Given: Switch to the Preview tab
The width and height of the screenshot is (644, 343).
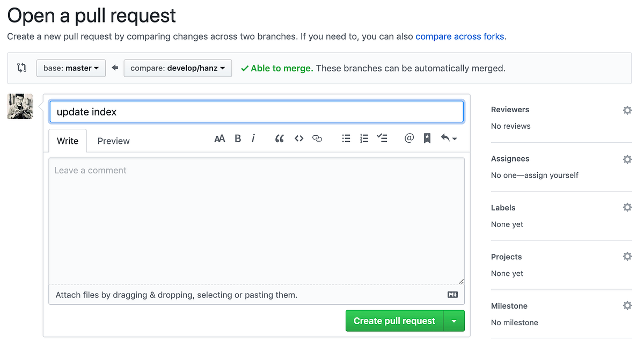Looking at the screenshot, I should (113, 141).
